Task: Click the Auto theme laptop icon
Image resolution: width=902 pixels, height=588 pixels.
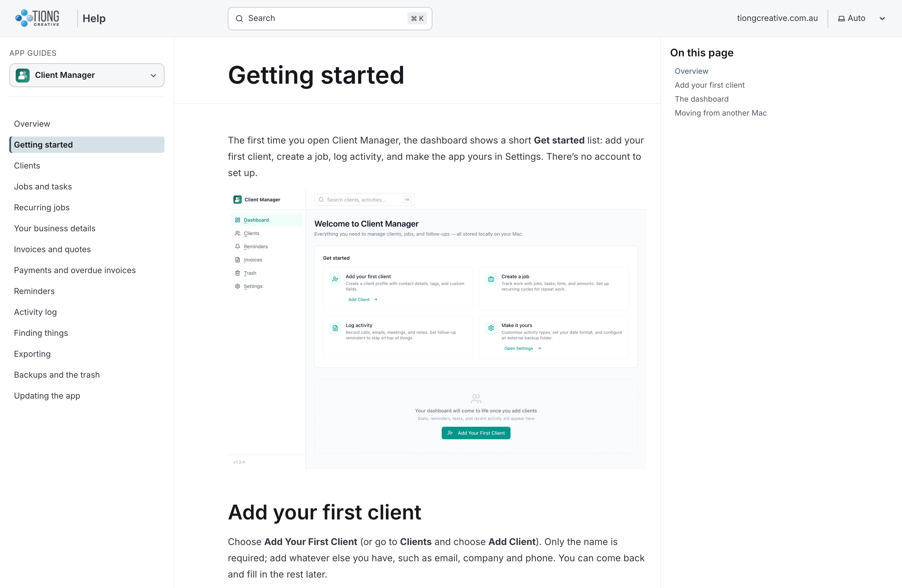Action: tap(841, 19)
